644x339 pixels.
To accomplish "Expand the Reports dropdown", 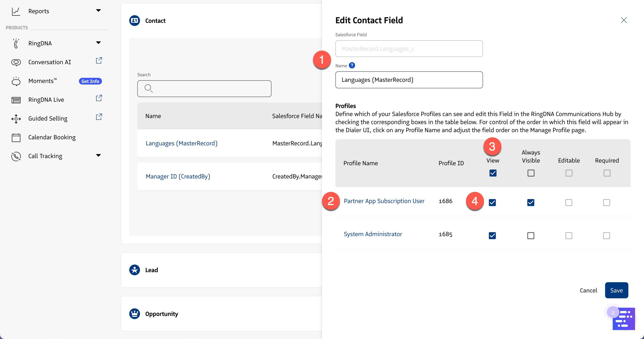I will (98, 11).
